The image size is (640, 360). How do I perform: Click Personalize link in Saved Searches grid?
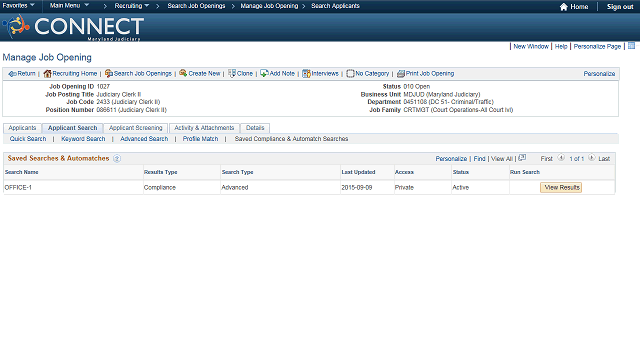point(451,159)
